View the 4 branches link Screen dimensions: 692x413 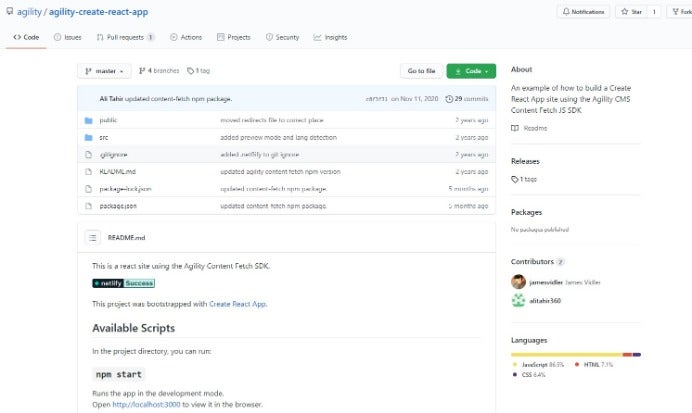pos(159,71)
